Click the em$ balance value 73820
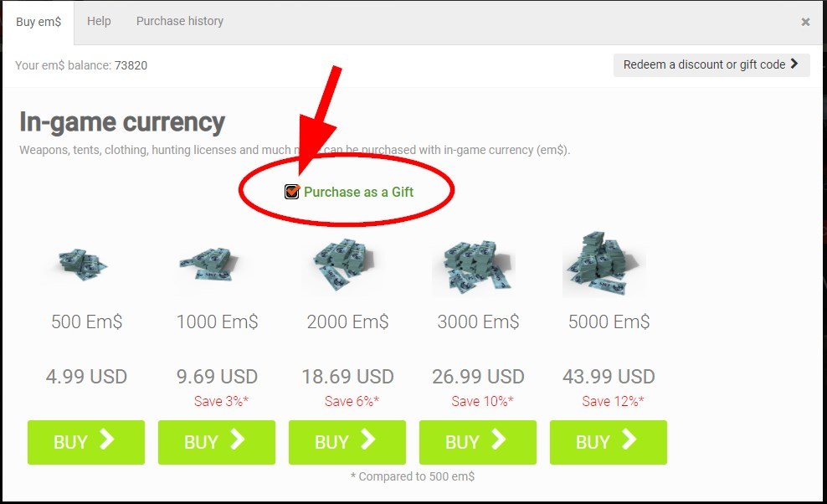The height and width of the screenshot is (504, 827). pos(131,65)
